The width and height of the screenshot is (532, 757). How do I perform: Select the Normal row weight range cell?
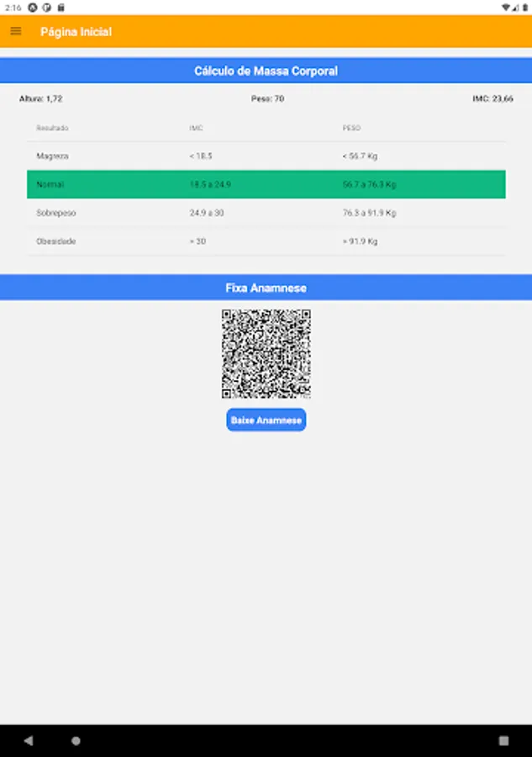point(370,184)
